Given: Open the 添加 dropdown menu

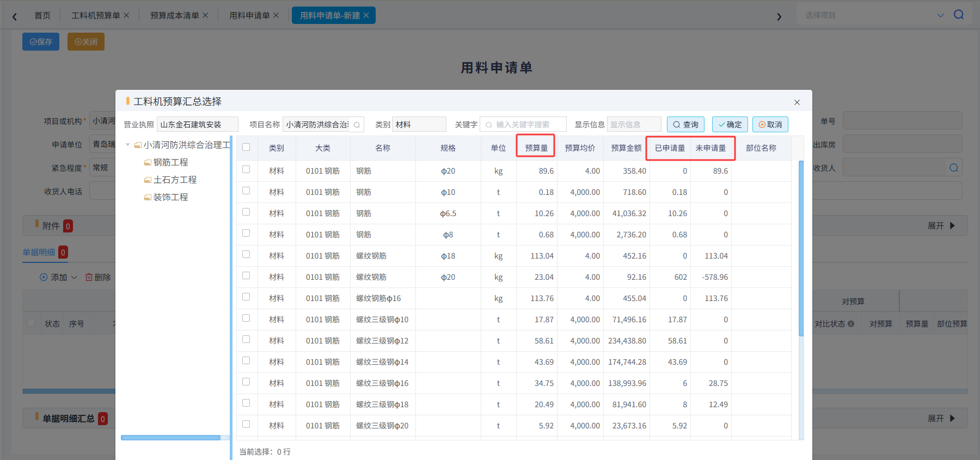Looking at the screenshot, I should (x=59, y=277).
